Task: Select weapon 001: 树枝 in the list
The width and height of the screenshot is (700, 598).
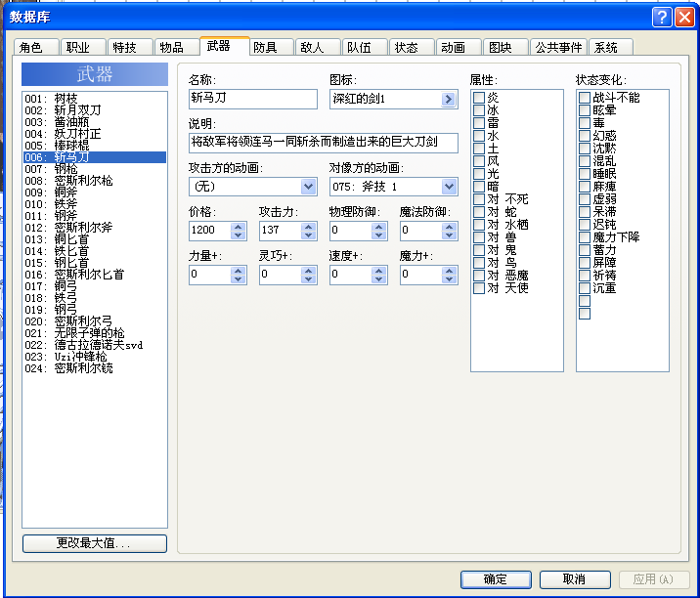Action: 95,99
